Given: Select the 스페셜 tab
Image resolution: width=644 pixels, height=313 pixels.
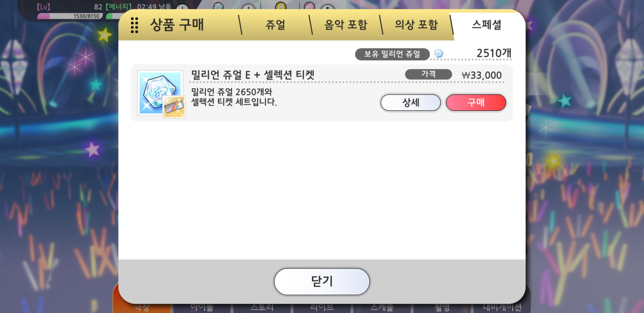Looking at the screenshot, I should [x=487, y=25].
